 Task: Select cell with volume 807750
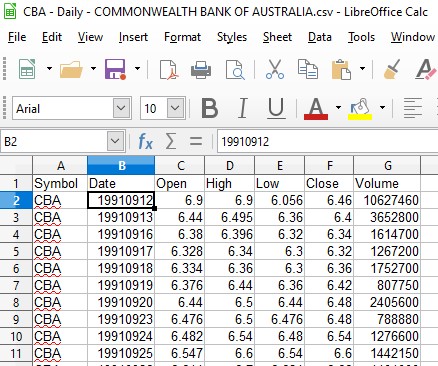pos(387,285)
